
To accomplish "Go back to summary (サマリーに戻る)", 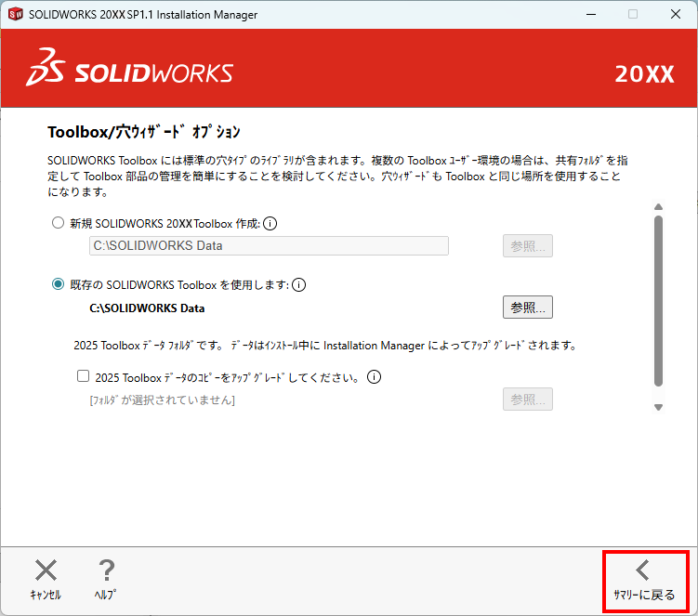I will coord(645,582).
